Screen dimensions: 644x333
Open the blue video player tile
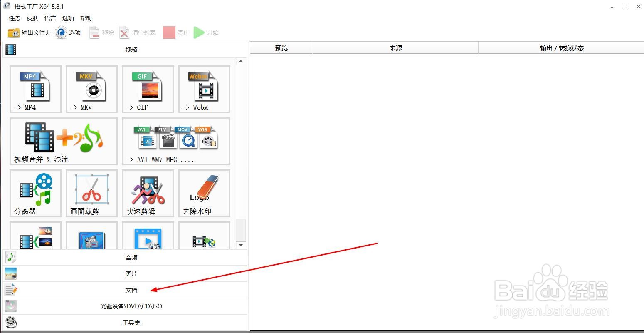pyautogui.click(x=148, y=235)
